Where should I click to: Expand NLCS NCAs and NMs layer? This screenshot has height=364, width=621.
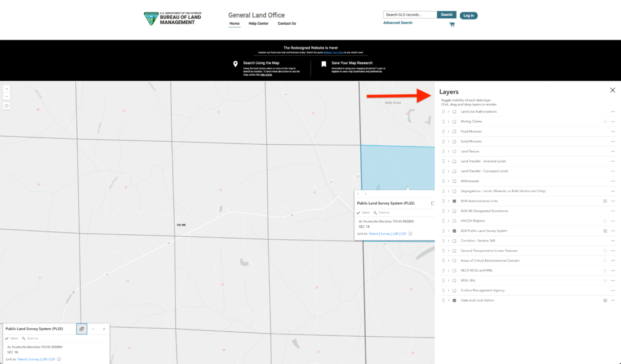[x=449, y=271]
